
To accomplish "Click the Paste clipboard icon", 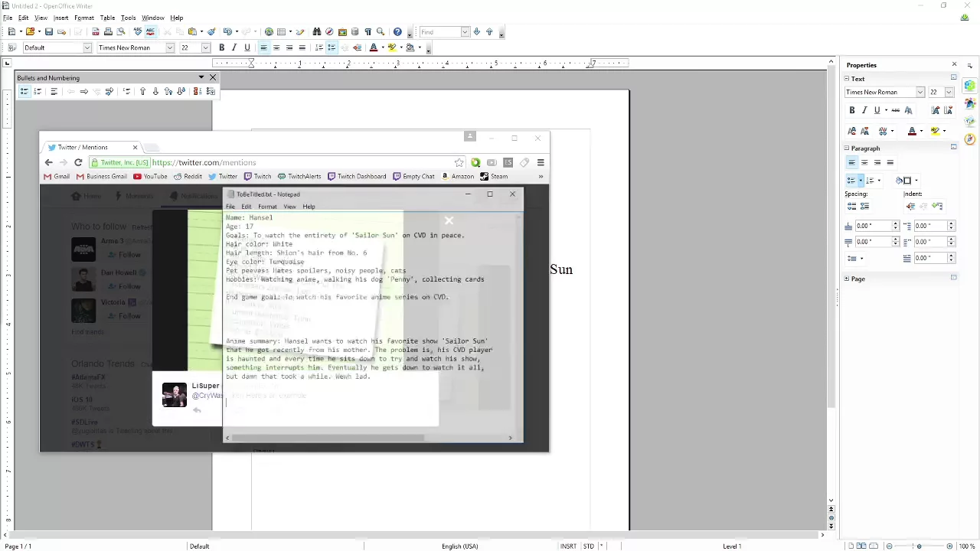I will coord(191,32).
